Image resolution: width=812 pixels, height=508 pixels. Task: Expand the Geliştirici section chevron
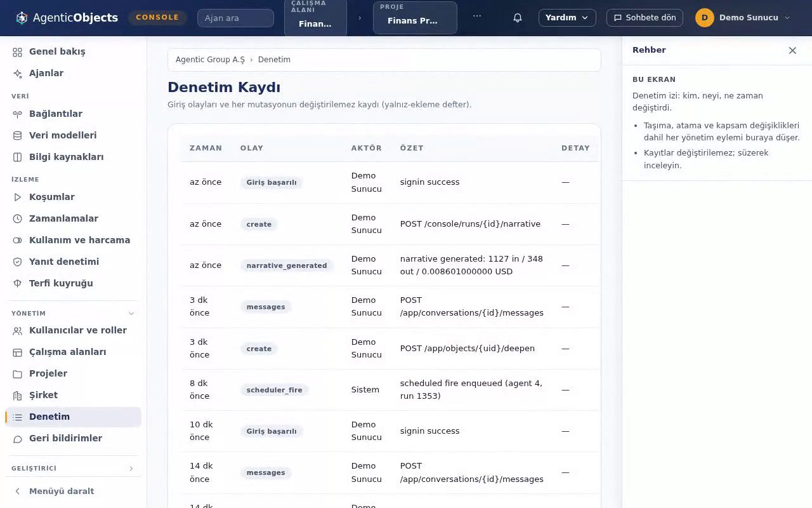coord(131,469)
